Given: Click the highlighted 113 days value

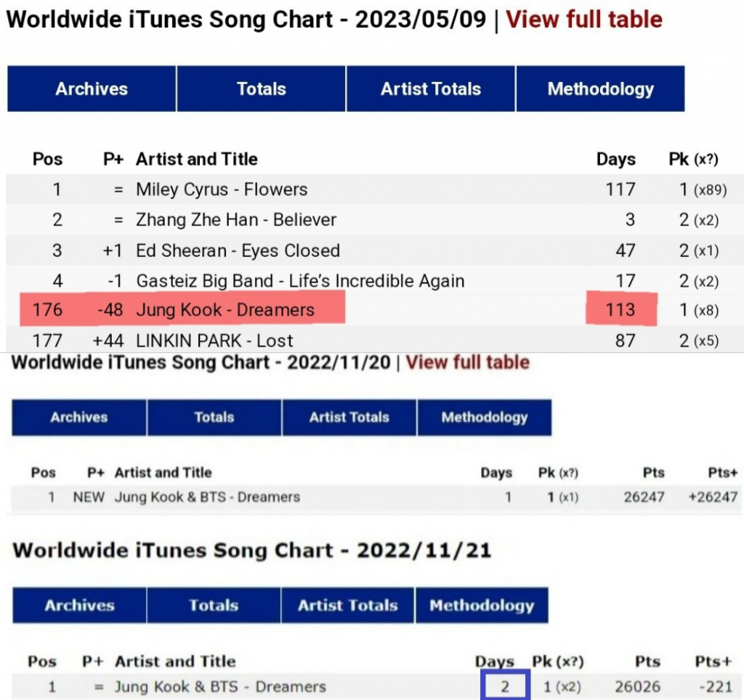Looking at the screenshot, I should click(620, 310).
